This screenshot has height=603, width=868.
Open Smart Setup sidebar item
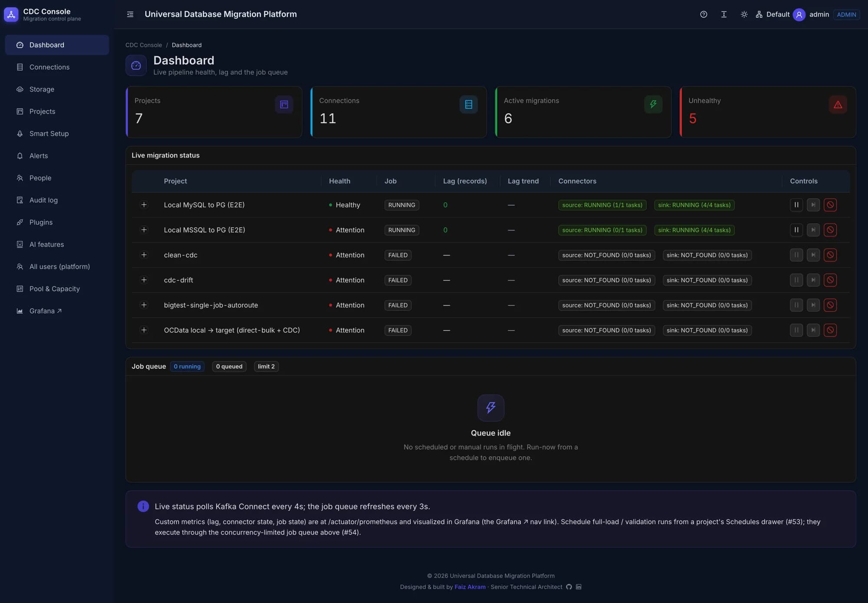click(57, 134)
